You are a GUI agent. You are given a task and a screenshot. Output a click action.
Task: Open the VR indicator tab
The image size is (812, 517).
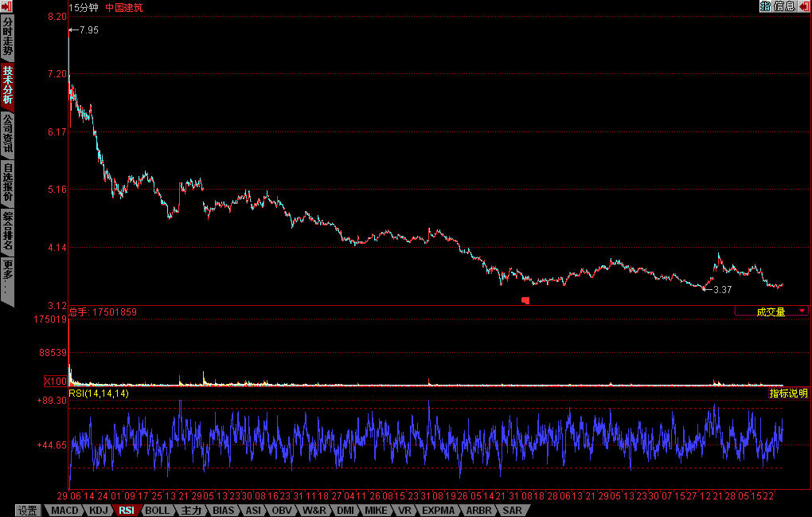pyautogui.click(x=404, y=511)
